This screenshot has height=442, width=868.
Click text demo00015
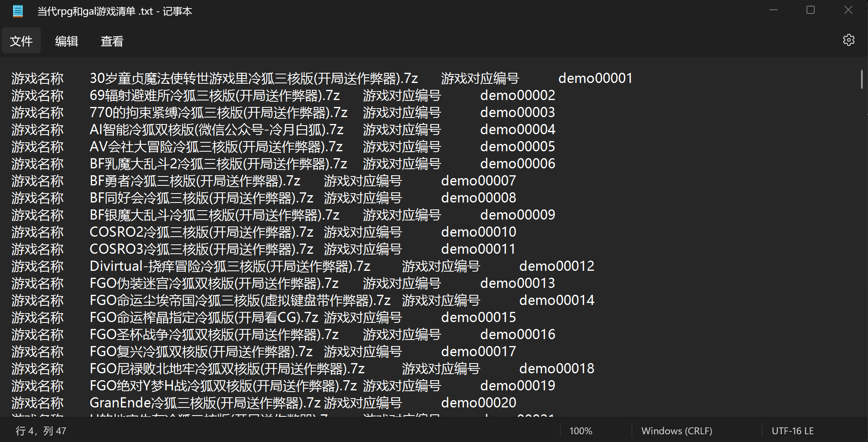coord(479,317)
